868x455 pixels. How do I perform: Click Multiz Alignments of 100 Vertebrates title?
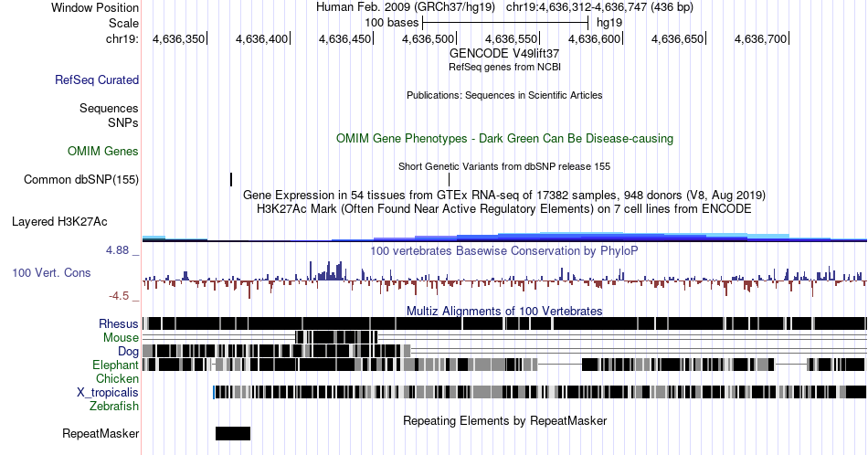pos(504,311)
